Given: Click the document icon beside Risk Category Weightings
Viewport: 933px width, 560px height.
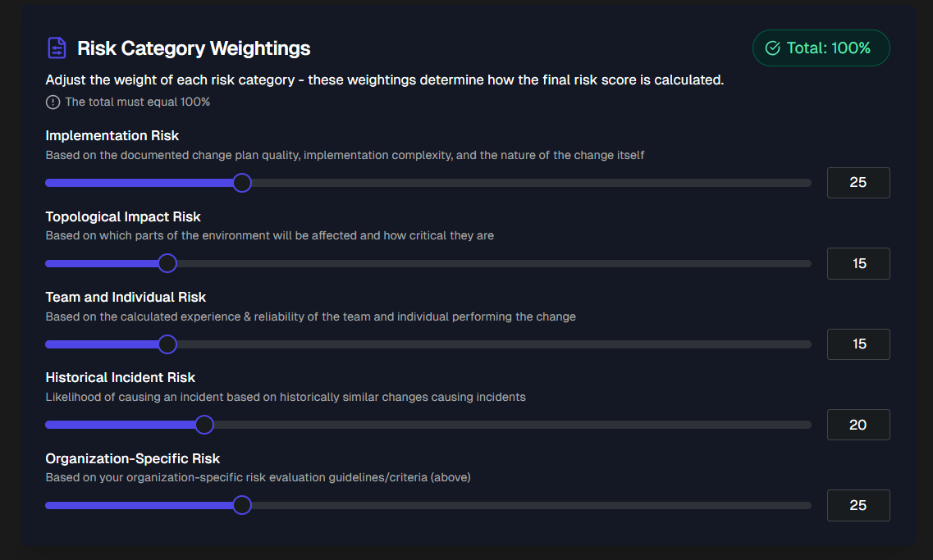Looking at the screenshot, I should point(56,48).
